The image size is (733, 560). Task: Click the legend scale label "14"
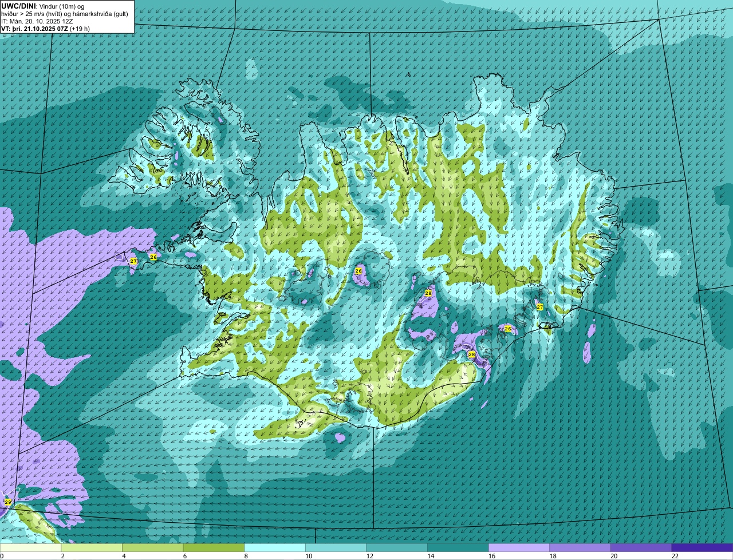click(x=431, y=556)
